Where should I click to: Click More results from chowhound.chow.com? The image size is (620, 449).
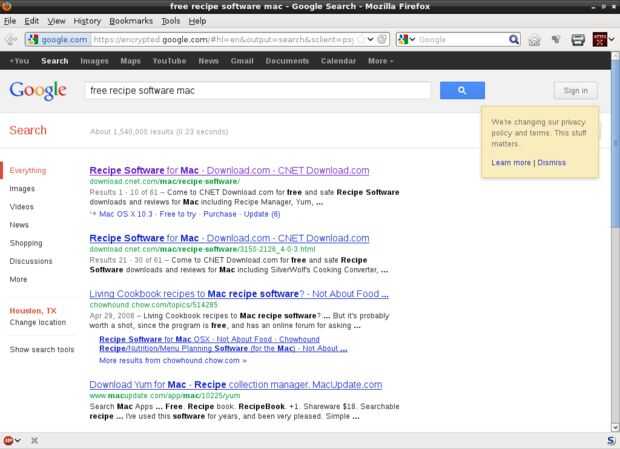tap(173, 360)
